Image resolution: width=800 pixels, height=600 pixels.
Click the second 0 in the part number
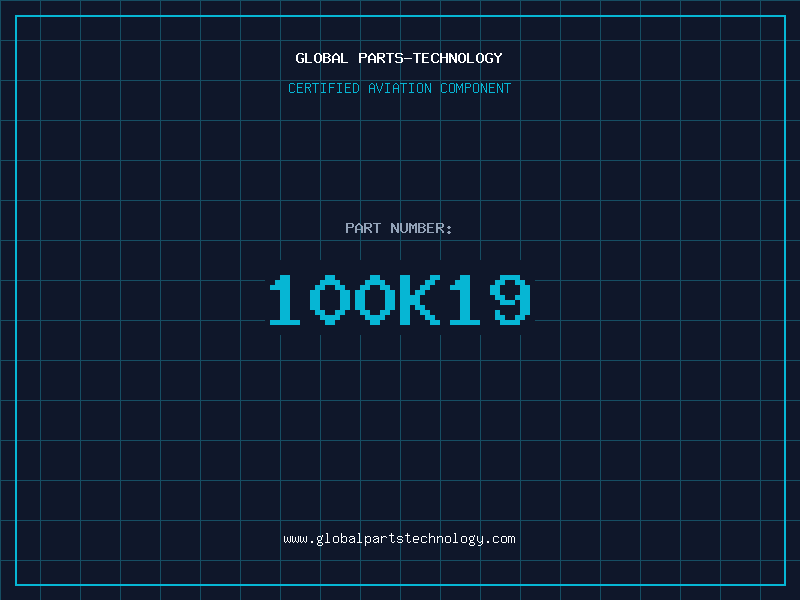376,300
